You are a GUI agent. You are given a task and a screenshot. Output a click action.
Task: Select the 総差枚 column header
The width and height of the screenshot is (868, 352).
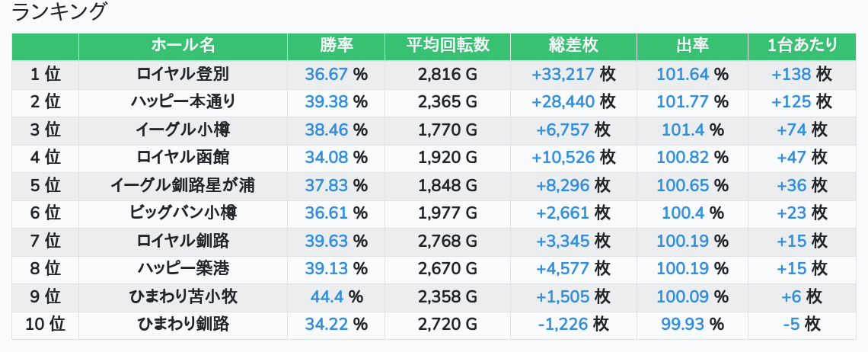point(573,46)
